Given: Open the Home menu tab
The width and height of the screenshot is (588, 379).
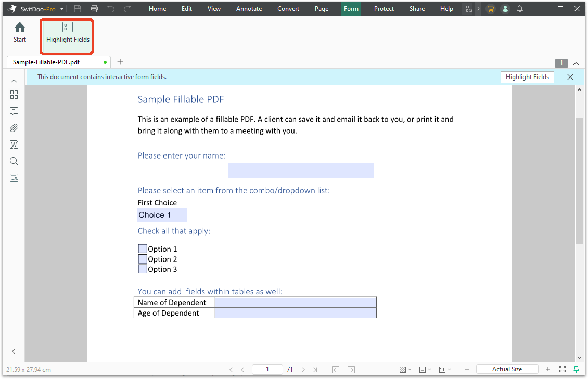Looking at the screenshot, I should click(x=157, y=9).
